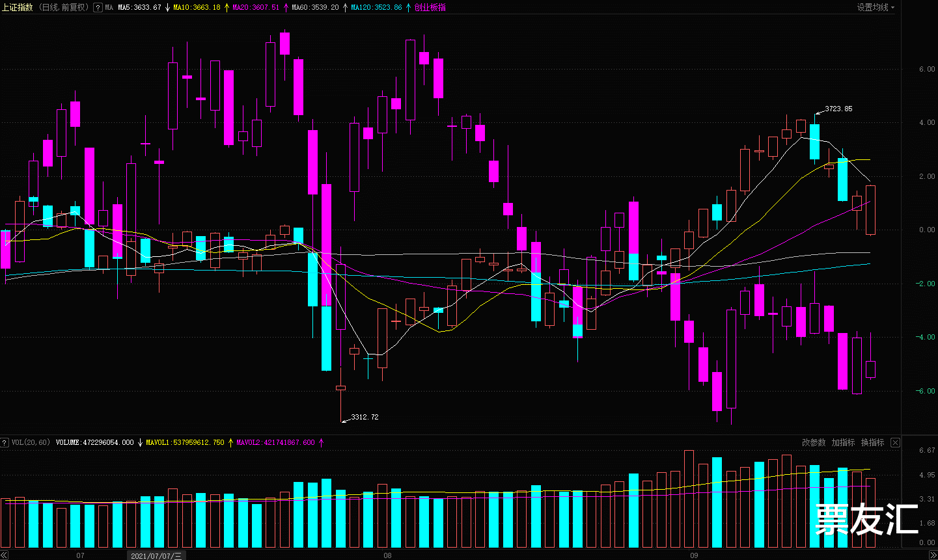Image resolution: width=938 pixels, height=560 pixels.
Task: Click the 2021/07/07/三 date marker
Action: pyautogui.click(x=156, y=555)
